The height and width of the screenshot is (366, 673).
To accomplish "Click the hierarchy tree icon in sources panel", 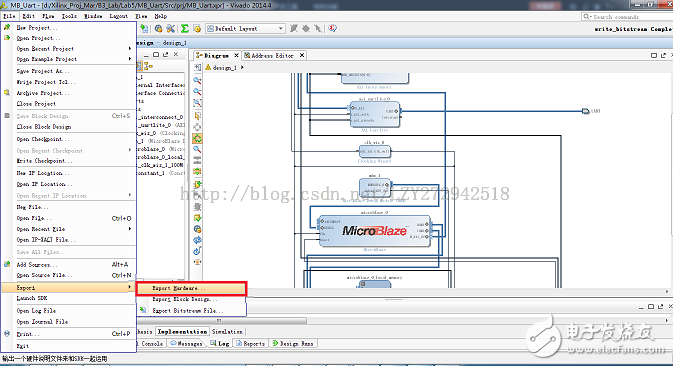I will coord(149,66).
